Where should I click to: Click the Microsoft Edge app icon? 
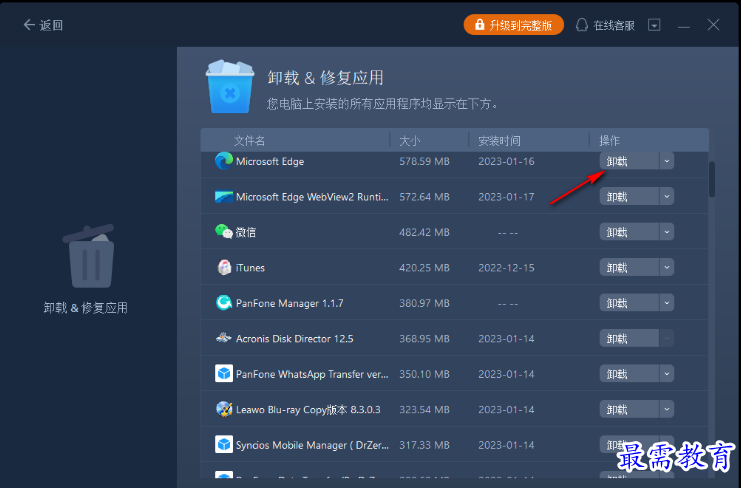click(x=224, y=161)
